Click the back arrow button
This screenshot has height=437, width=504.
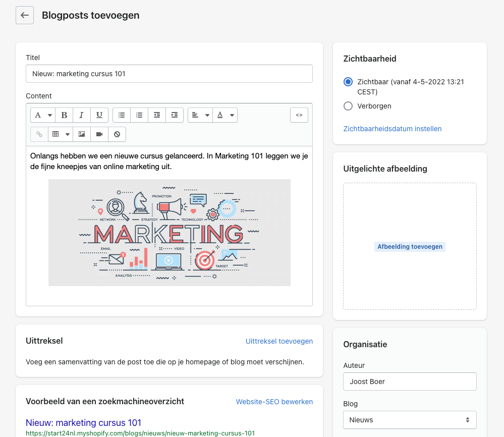25,15
